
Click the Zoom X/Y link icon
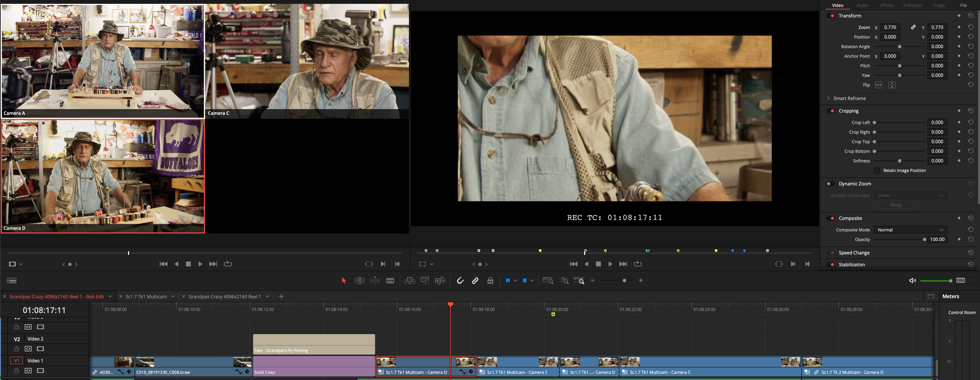click(913, 27)
